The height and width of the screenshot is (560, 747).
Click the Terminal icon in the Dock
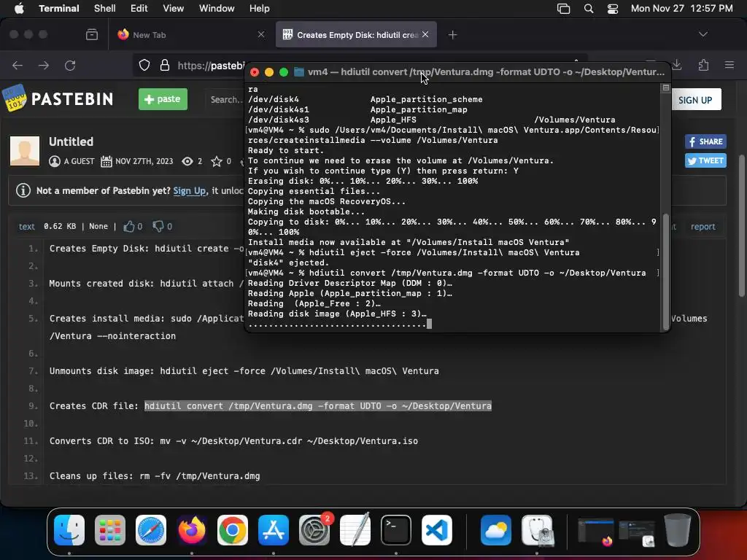[396, 530]
